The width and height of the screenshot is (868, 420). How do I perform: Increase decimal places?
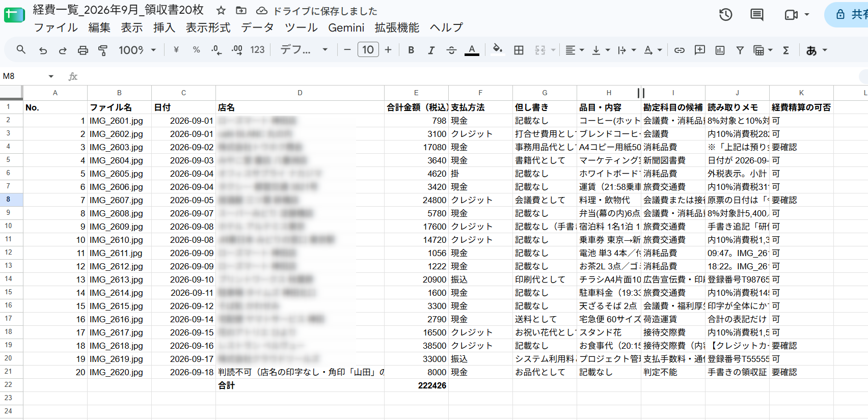[237, 50]
